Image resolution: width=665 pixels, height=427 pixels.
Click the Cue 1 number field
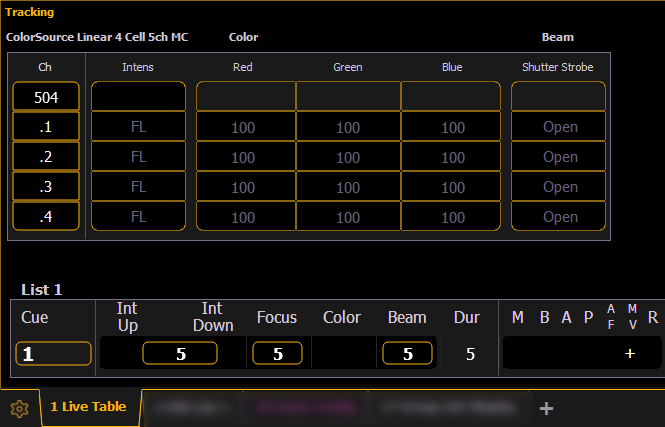53,354
